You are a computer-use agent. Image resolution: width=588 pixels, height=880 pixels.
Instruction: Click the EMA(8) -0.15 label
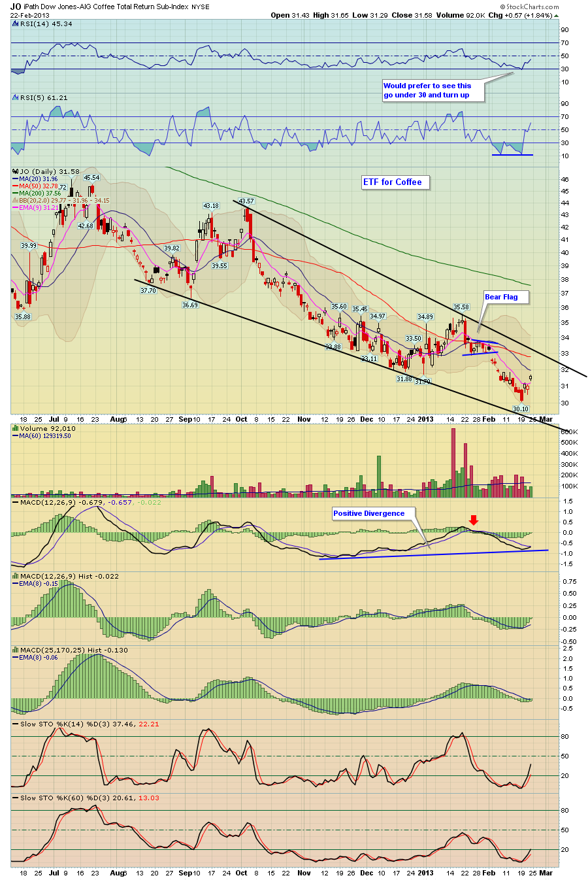pyautogui.click(x=39, y=583)
